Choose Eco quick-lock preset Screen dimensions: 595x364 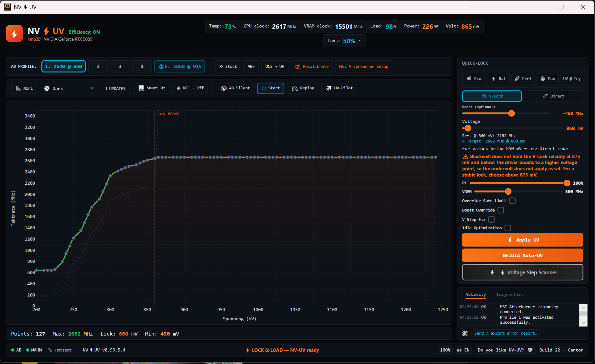tap(474, 78)
